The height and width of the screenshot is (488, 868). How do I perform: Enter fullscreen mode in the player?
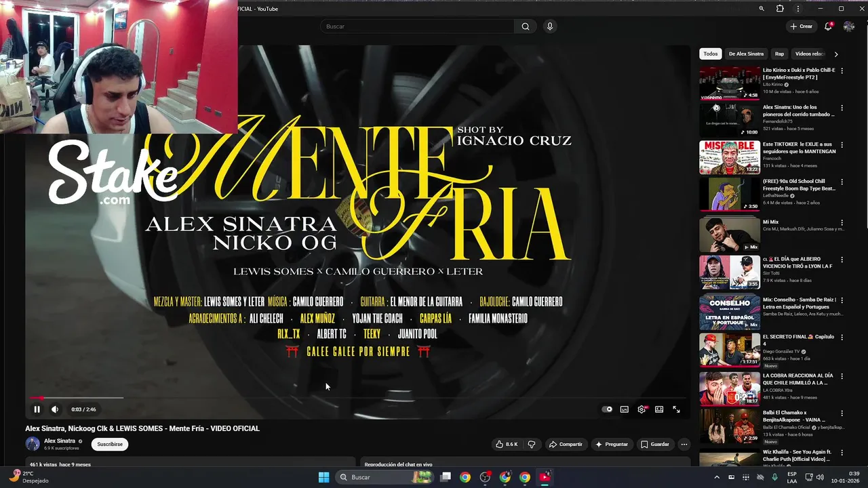676,409
